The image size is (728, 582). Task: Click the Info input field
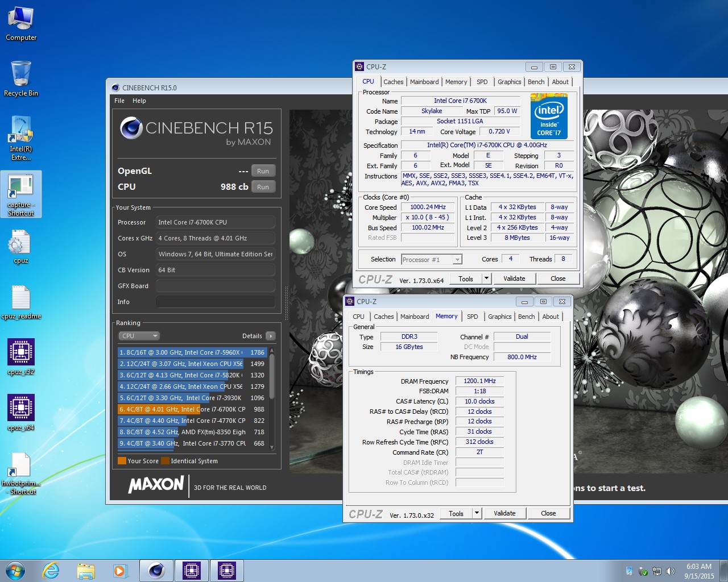point(216,302)
